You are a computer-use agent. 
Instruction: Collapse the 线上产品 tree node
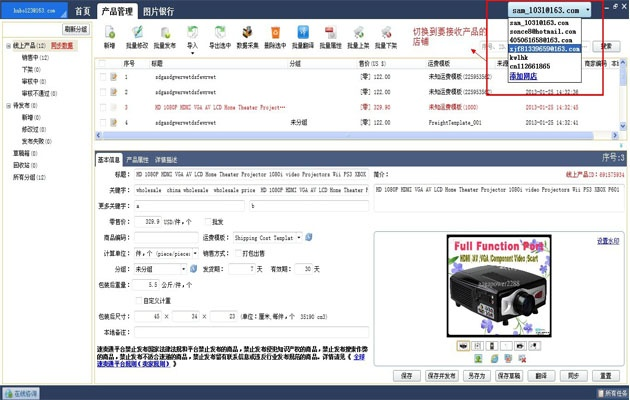pyautogui.click(x=8, y=46)
